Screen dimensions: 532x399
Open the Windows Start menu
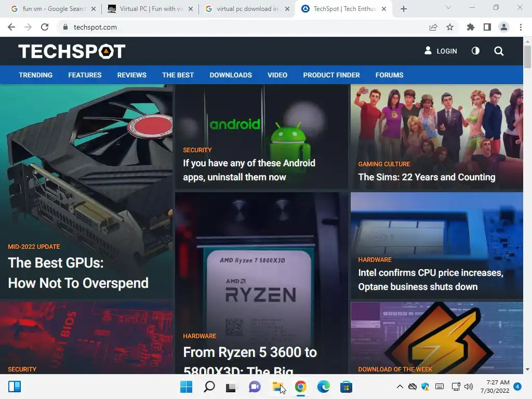[x=186, y=387]
